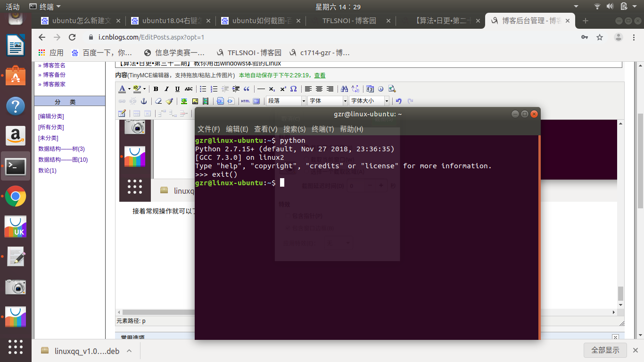Image resolution: width=644 pixels, height=362 pixels.
Task: Align text right
Action: pos(330,89)
